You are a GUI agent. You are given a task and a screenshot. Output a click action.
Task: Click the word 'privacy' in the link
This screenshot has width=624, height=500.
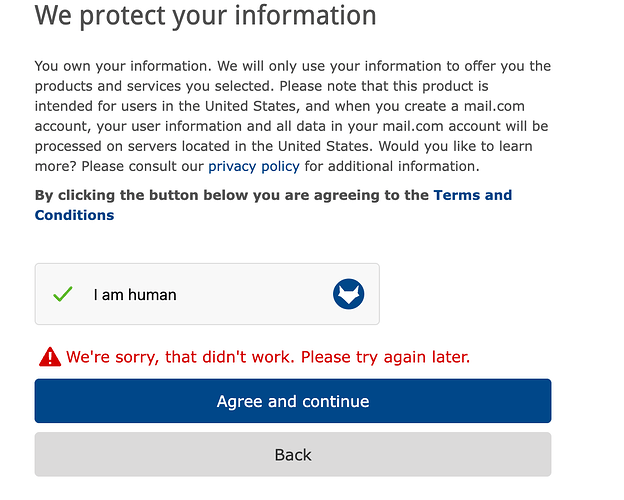(232, 166)
